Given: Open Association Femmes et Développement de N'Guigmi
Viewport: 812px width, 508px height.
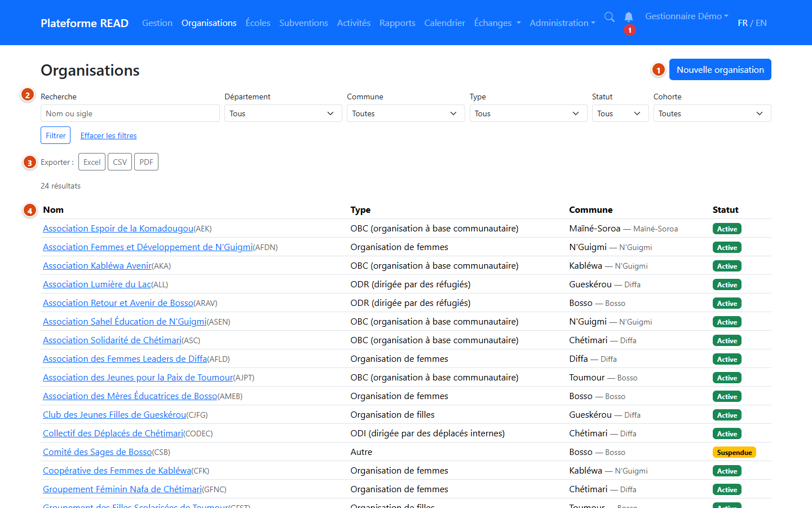Looking at the screenshot, I should (x=148, y=247).
